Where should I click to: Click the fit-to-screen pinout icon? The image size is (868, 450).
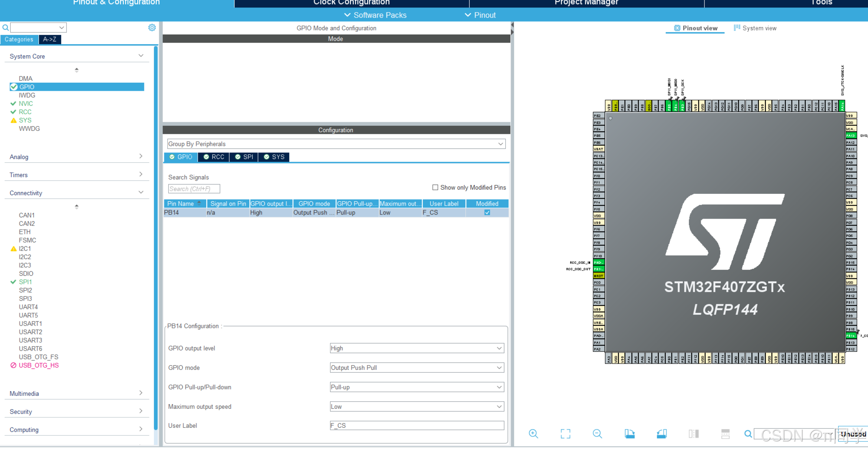pos(565,434)
